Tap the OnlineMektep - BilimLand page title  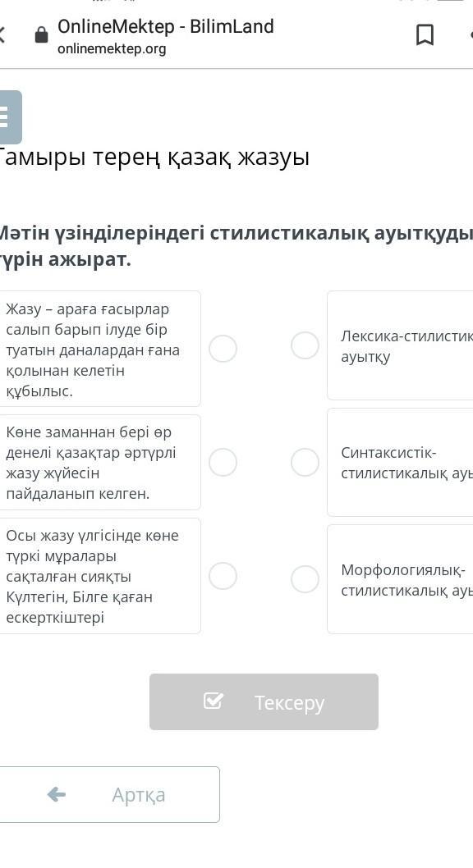coord(166,26)
